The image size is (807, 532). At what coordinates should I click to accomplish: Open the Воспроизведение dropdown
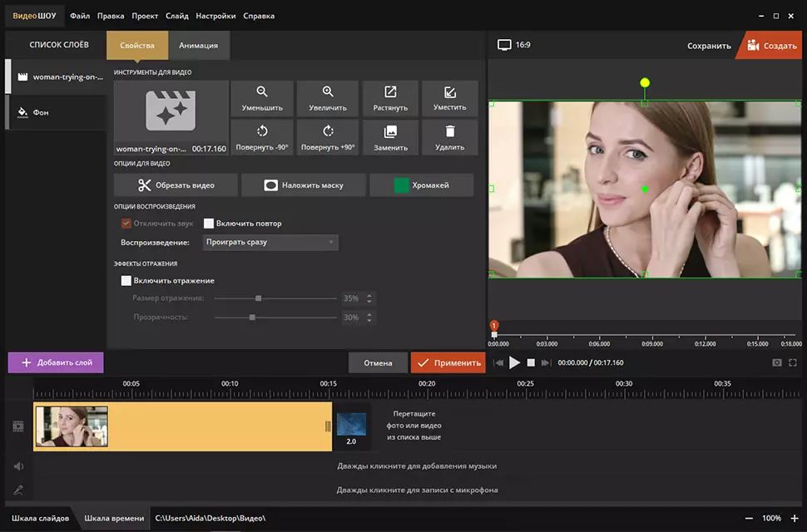(270, 243)
